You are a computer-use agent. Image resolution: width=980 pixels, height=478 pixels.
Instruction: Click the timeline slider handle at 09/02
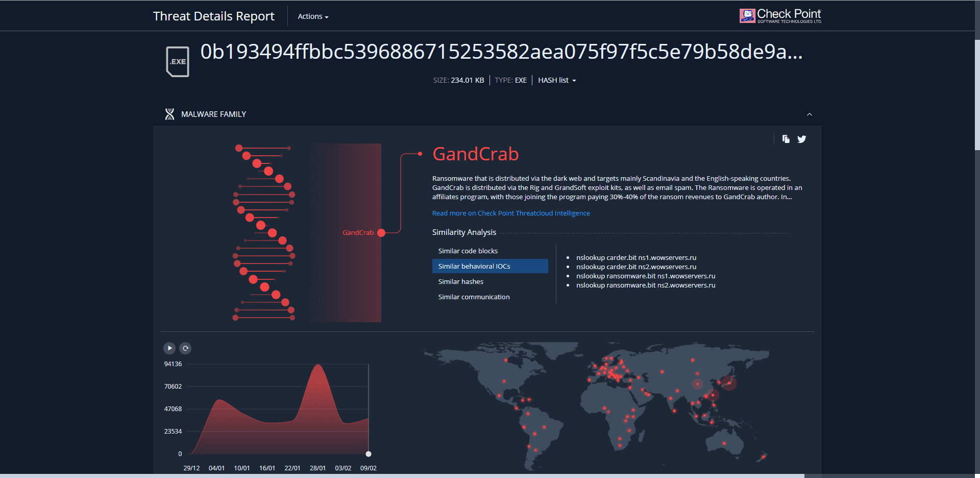tap(369, 454)
